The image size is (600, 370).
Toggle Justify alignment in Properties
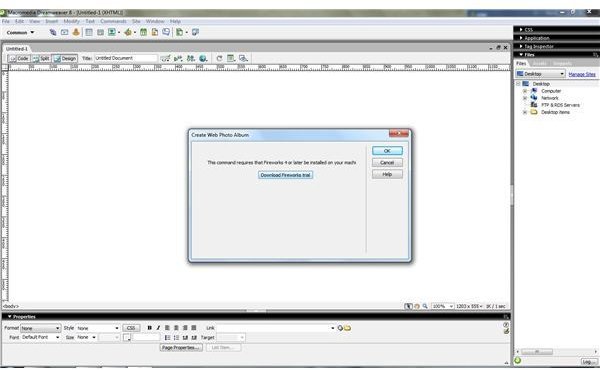pyautogui.click(x=194, y=328)
